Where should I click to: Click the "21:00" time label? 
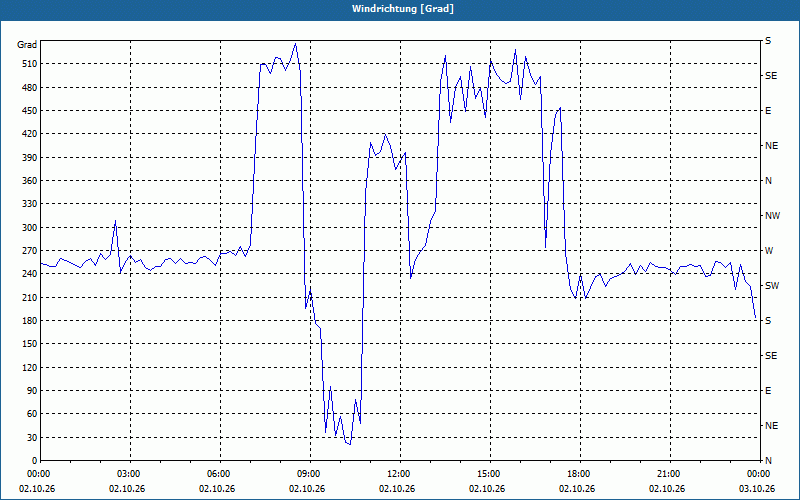pos(668,474)
